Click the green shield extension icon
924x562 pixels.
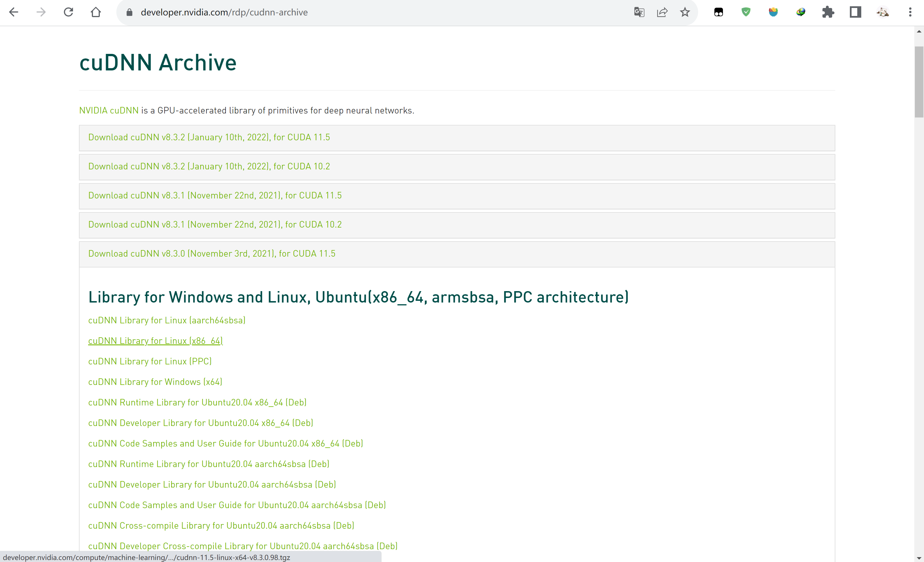pyautogui.click(x=746, y=12)
